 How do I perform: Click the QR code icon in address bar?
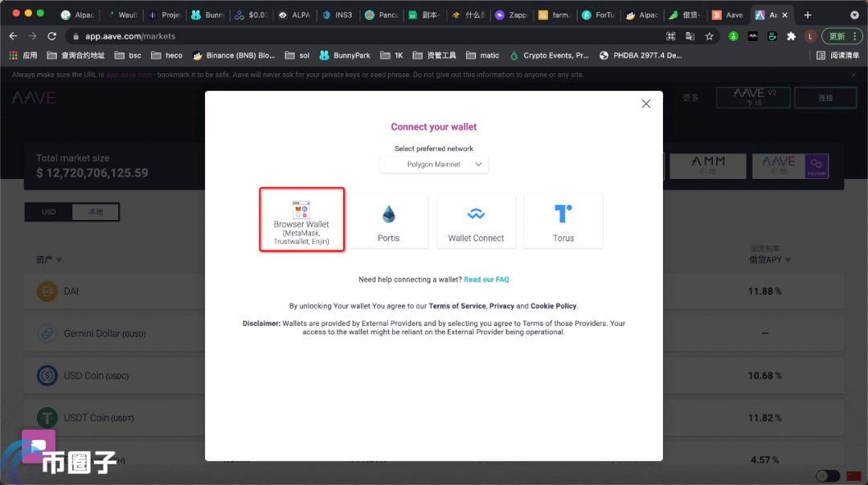click(670, 36)
